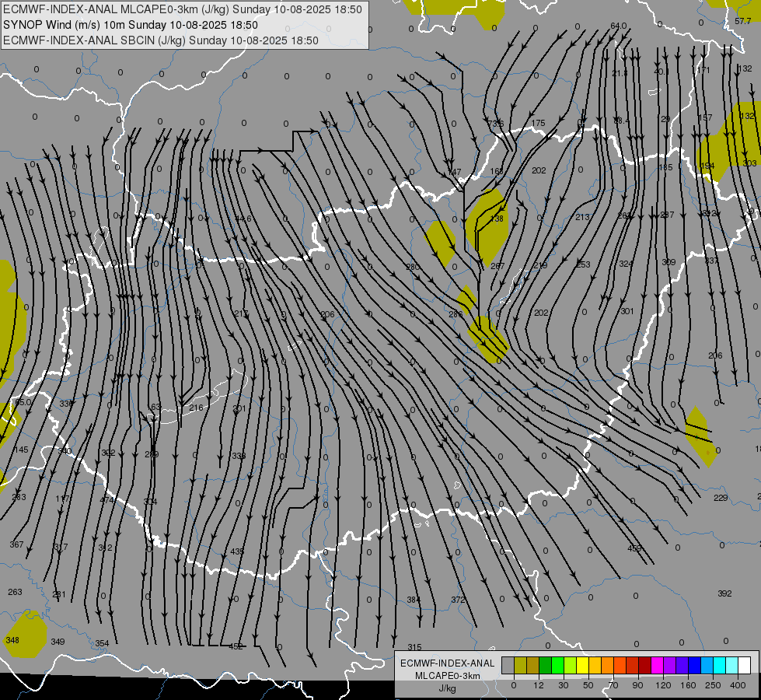Viewport: 761px width, 700px height.
Task: Click the bright green legend swatch
Action: click(558, 665)
